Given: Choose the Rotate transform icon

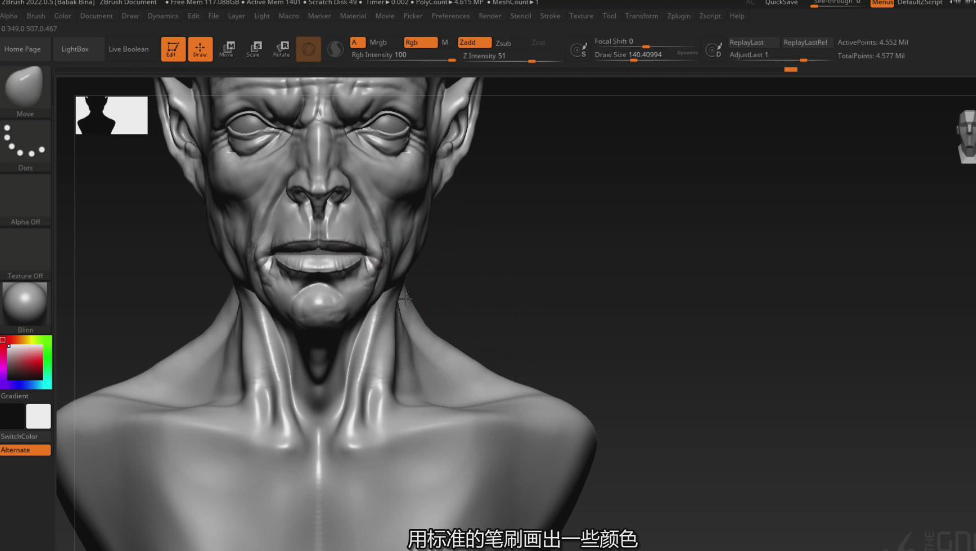Looking at the screenshot, I should [282, 49].
